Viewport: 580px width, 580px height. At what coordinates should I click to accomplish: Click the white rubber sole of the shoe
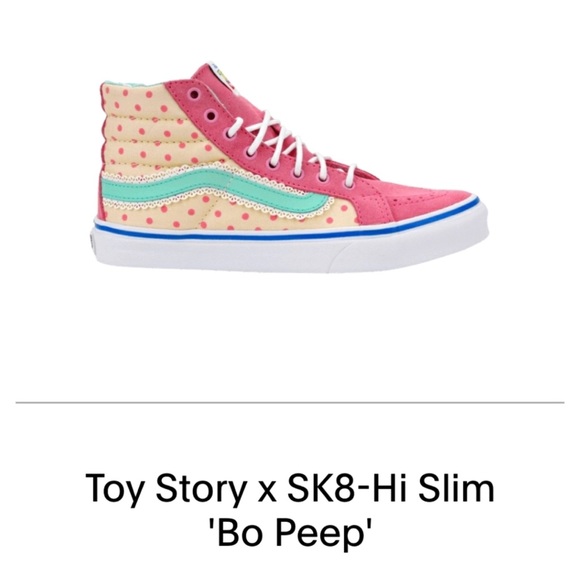[290, 255]
